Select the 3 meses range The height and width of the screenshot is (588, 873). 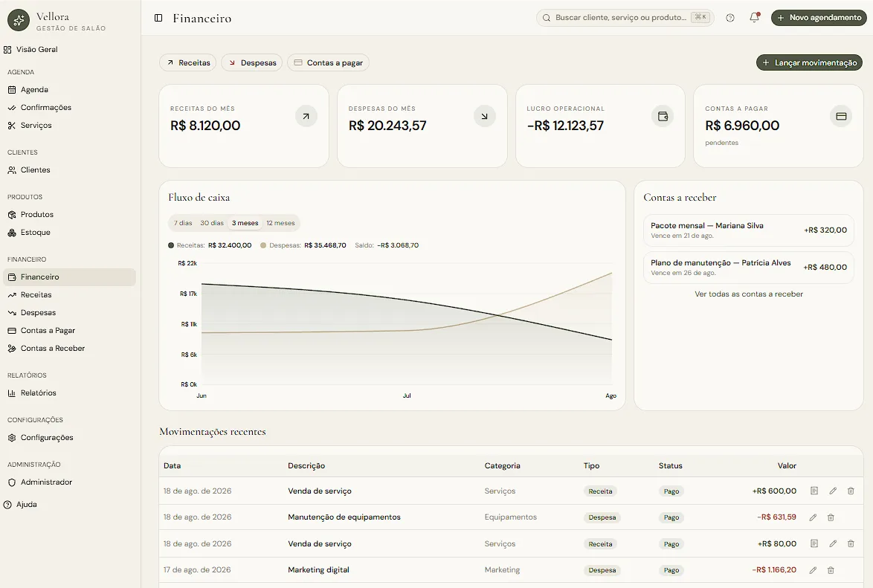tap(245, 223)
